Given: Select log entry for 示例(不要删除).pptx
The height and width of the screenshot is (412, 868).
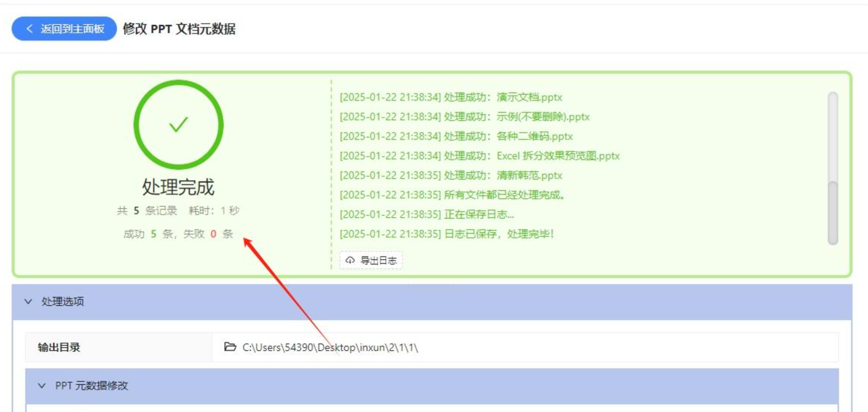Looking at the screenshot, I should [x=464, y=117].
